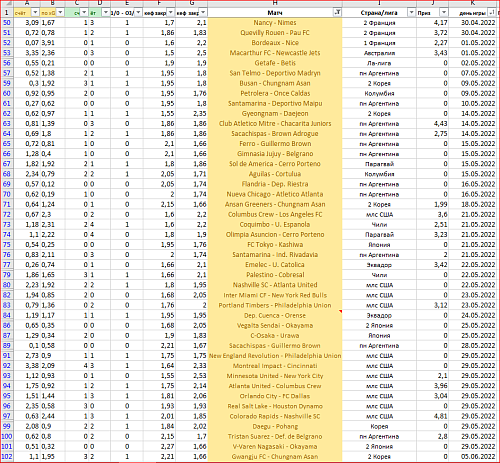Select 'Nashville SC - Atlanta United' cell
Screen dimensions: 500x463
[x=275, y=285]
